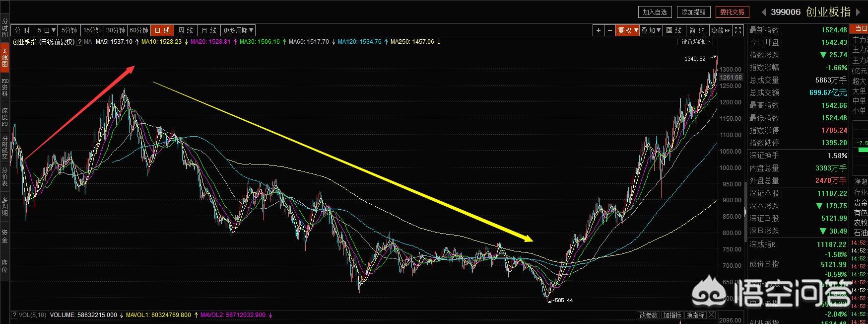Screen dimensions: 868x324
Task: Zoom in the chart with plus button
Action: (x=599, y=30)
